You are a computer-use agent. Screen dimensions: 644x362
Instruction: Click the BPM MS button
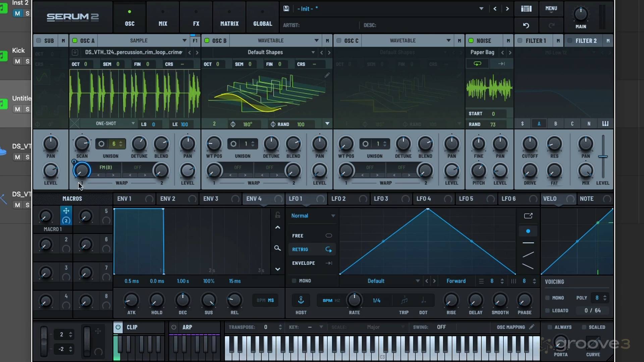(265, 300)
